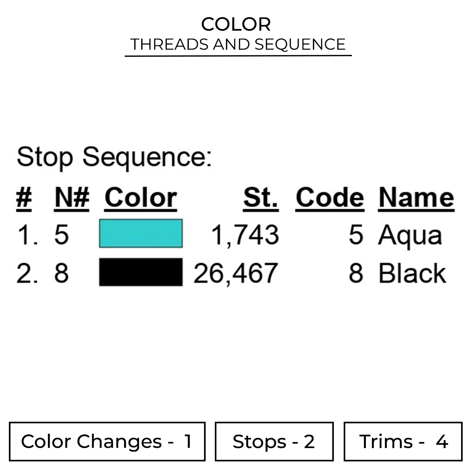The image size is (476, 476).
Task: Click needle number 5 in N# column
Action: [x=61, y=235]
